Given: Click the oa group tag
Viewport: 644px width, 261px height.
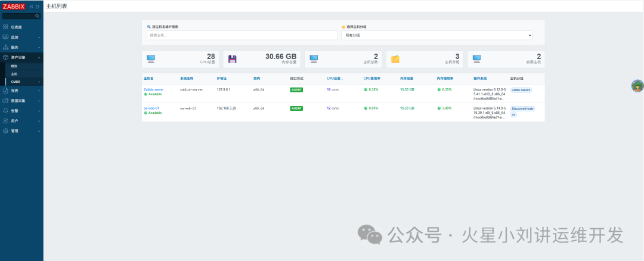Looking at the screenshot, I should (513, 114).
